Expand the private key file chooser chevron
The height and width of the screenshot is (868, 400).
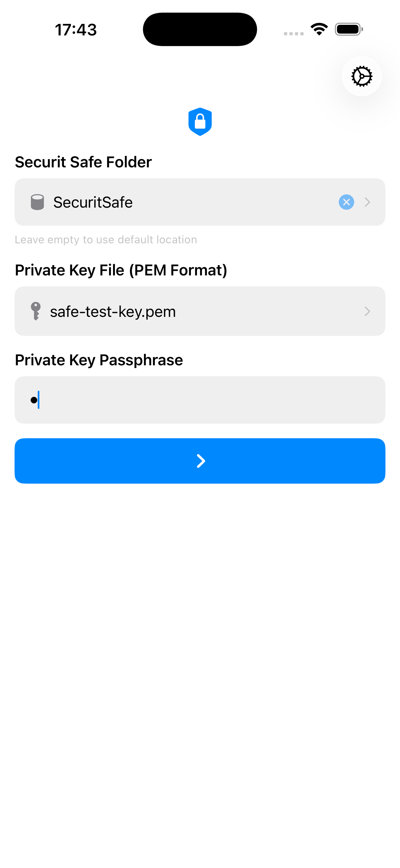tap(367, 311)
